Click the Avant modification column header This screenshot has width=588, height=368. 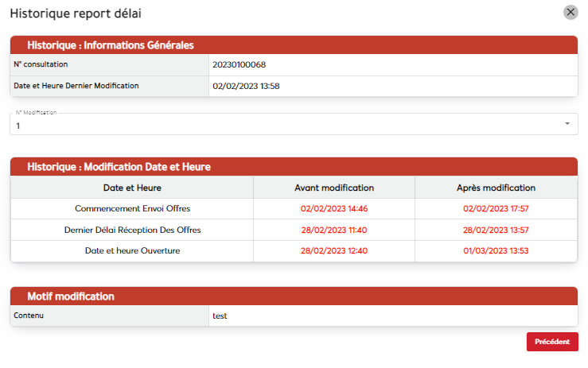point(334,188)
